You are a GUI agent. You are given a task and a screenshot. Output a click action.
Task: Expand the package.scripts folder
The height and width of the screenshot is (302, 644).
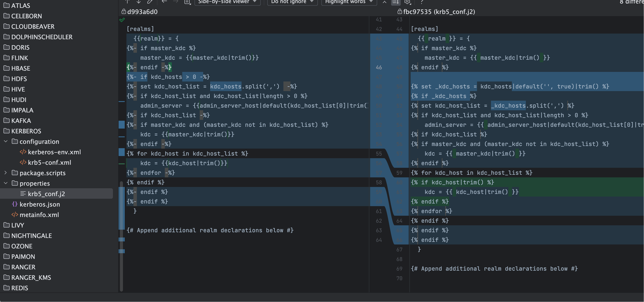point(6,173)
